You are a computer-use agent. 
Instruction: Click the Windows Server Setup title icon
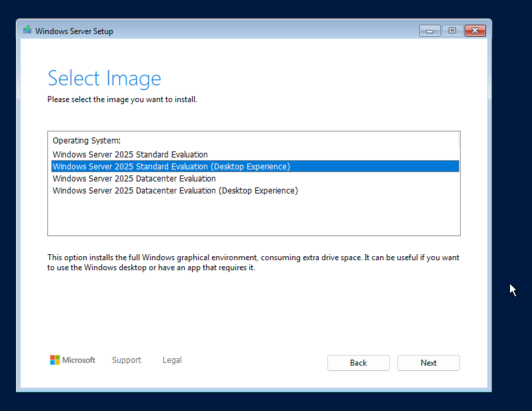pyautogui.click(x=27, y=30)
